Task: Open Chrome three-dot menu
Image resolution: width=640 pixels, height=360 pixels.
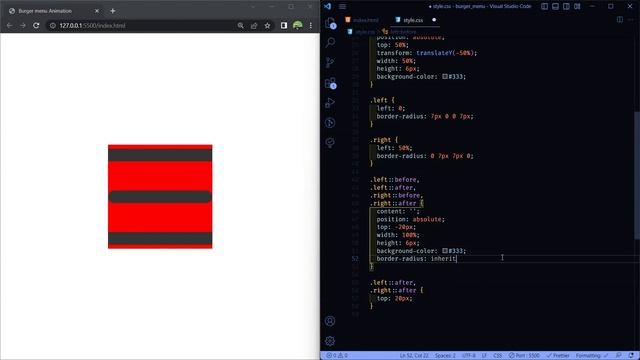Action: [311, 25]
